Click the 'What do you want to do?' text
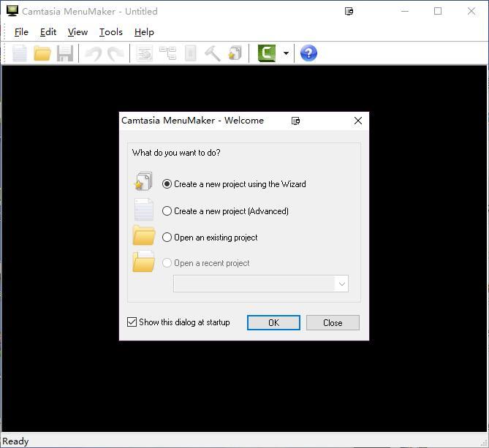This screenshot has width=489, height=448. pyautogui.click(x=176, y=153)
